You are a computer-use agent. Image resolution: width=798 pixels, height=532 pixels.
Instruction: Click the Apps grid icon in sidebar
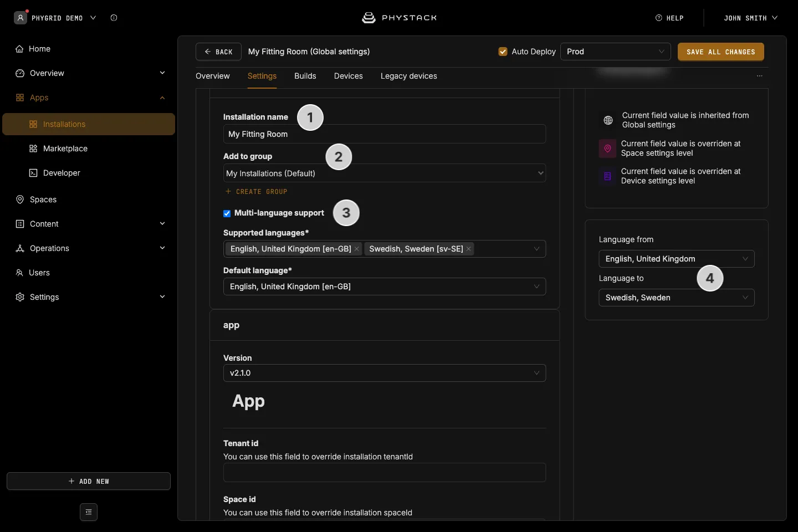tap(20, 98)
